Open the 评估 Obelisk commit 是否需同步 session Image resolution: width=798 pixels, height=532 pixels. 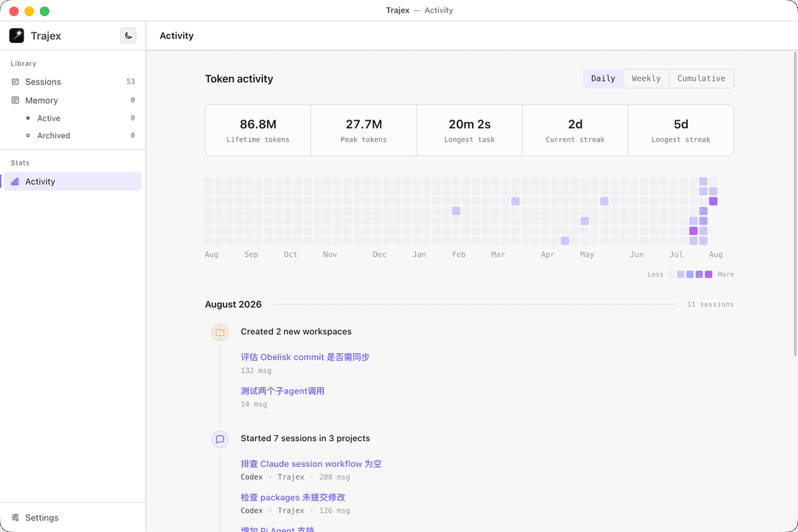tap(305, 357)
